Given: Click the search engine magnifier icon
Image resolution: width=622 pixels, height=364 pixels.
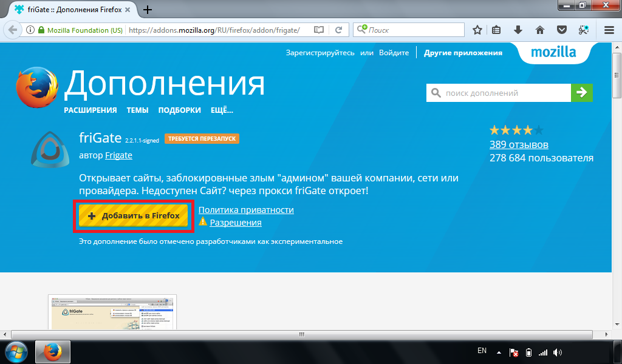Looking at the screenshot, I should click(361, 30).
